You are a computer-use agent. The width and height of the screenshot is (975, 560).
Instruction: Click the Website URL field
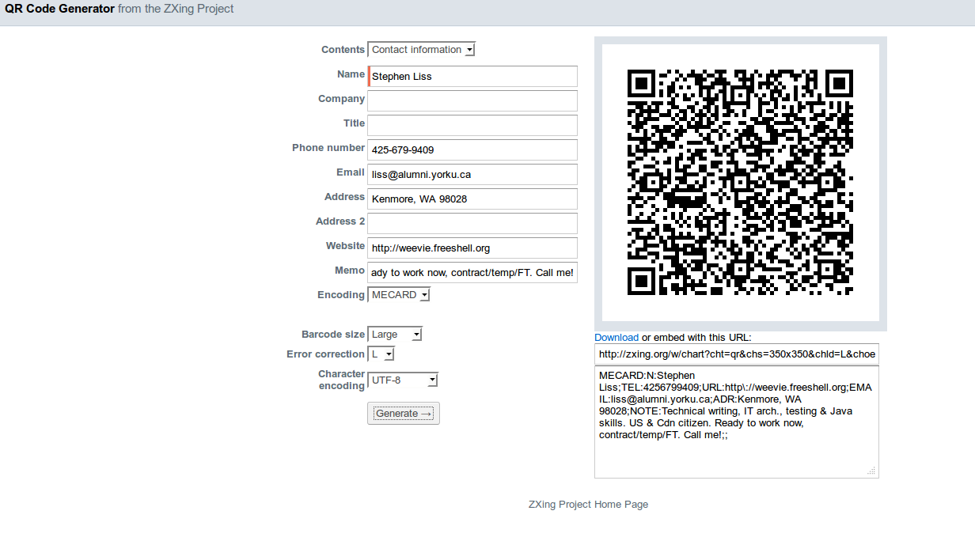[472, 248]
